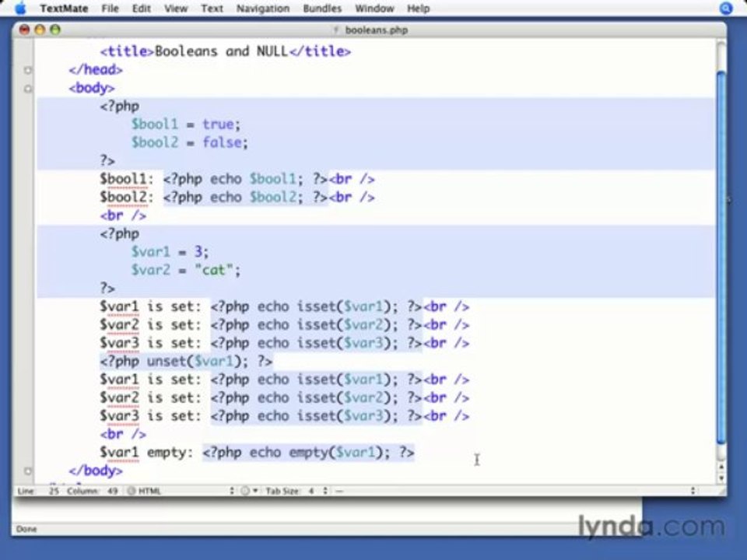The height and width of the screenshot is (560, 747).
Task: Click the '$var2 = "cat";' line
Action: point(186,270)
